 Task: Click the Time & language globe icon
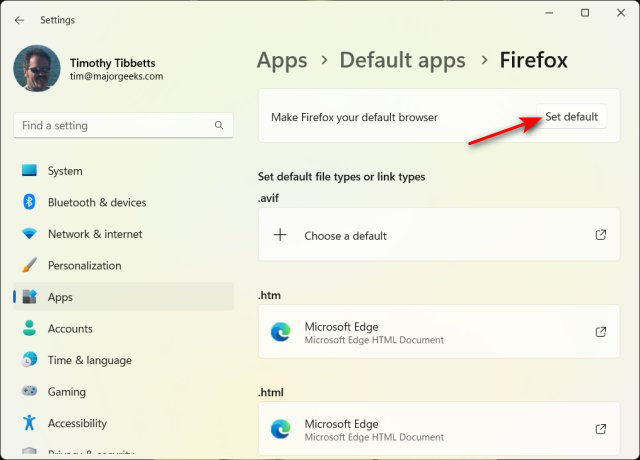click(29, 360)
